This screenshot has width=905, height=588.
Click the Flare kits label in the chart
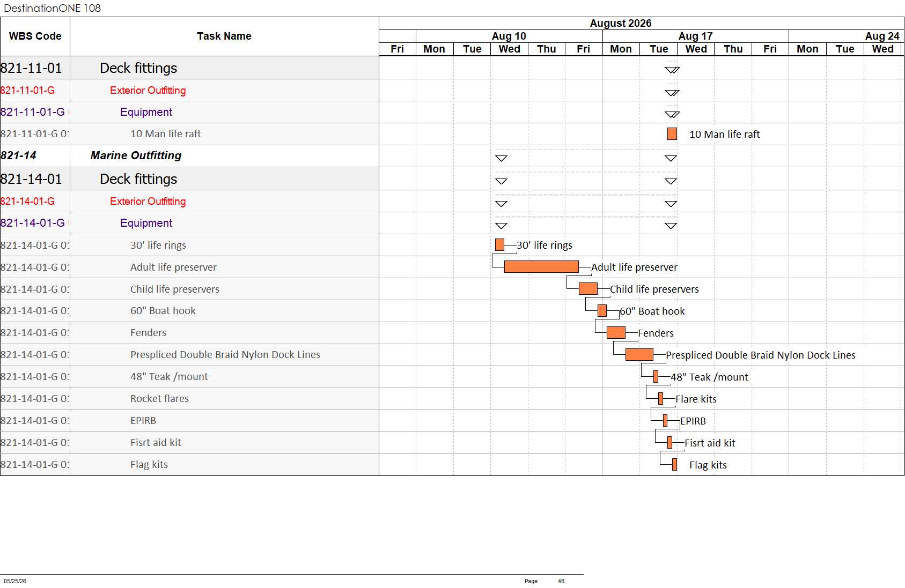click(696, 399)
